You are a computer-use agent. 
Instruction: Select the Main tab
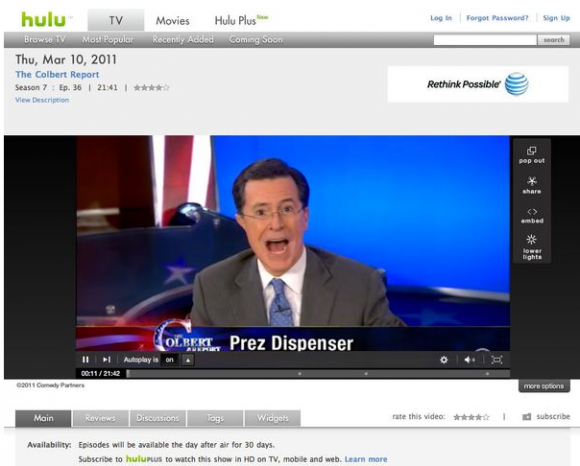pyautogui.click(x=43, y=418)
